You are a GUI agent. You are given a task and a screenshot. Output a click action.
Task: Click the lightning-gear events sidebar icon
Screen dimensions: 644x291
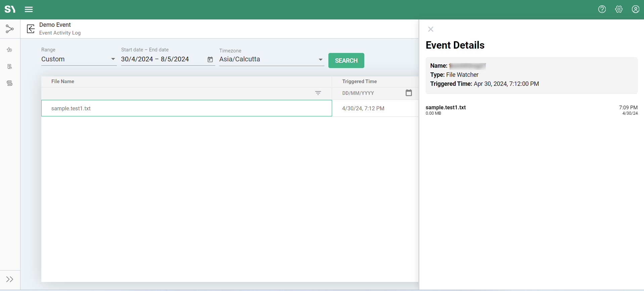pyautogui.click(x=10, y=50)
